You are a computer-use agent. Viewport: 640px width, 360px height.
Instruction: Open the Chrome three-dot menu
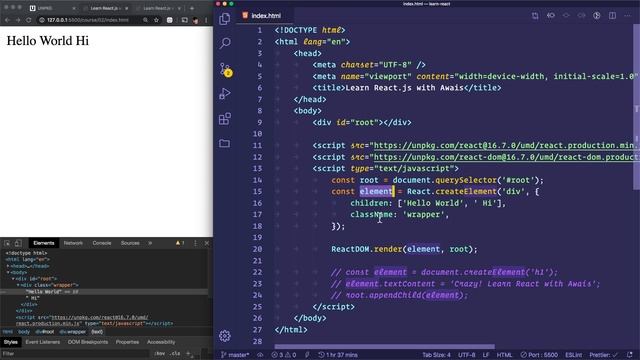(206, 20)
